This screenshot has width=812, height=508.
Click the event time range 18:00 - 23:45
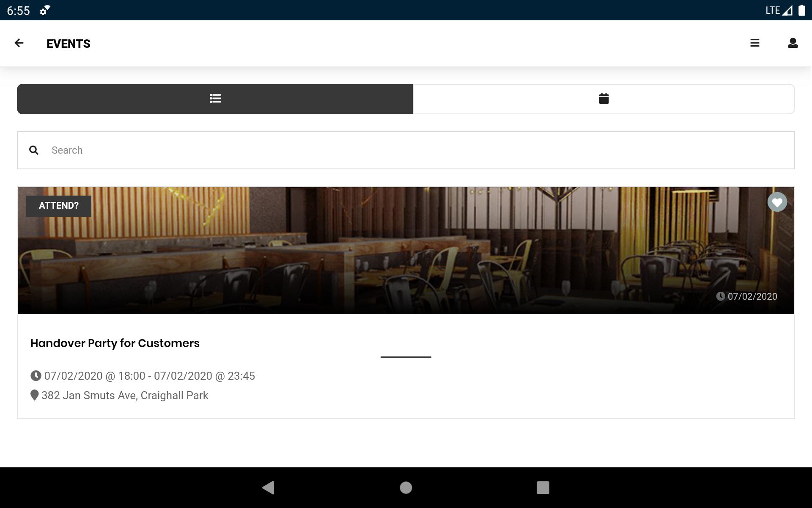pyautogui.click(x=150, y=376)
